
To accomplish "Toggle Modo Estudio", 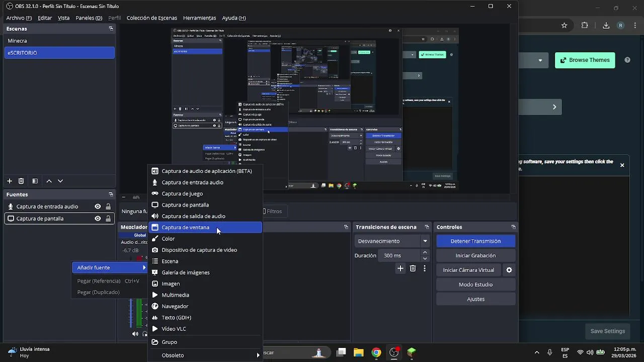I will click(475, 285).
